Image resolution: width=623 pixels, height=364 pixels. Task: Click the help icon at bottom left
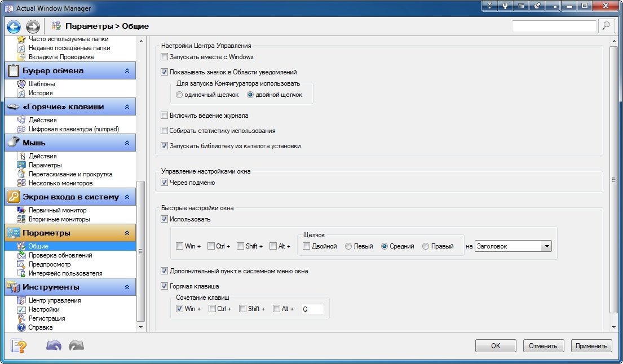pos(19,345)
